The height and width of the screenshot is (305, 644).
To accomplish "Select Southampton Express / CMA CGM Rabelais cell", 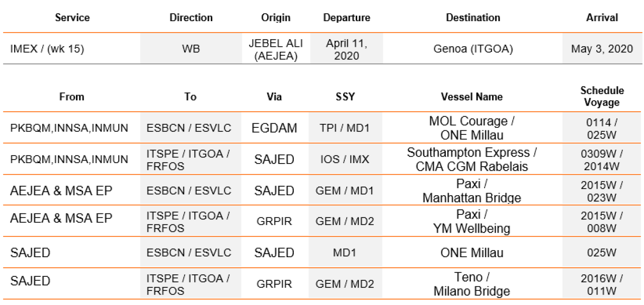I will coord(472,159).
